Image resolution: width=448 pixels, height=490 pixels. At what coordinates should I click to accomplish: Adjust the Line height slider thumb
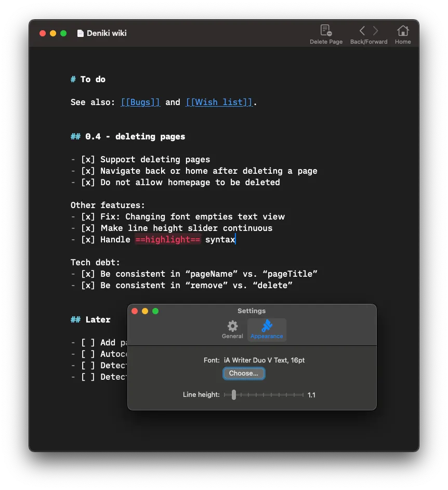234,395
